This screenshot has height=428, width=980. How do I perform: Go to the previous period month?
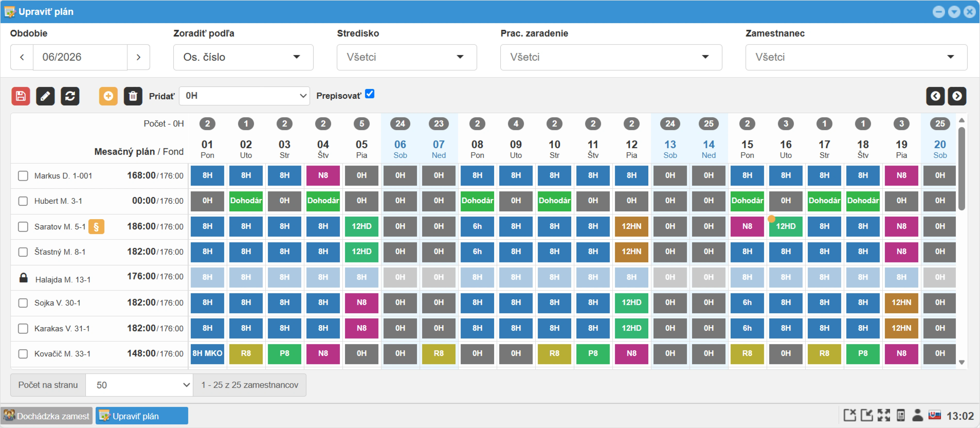[x=22, y=57]
